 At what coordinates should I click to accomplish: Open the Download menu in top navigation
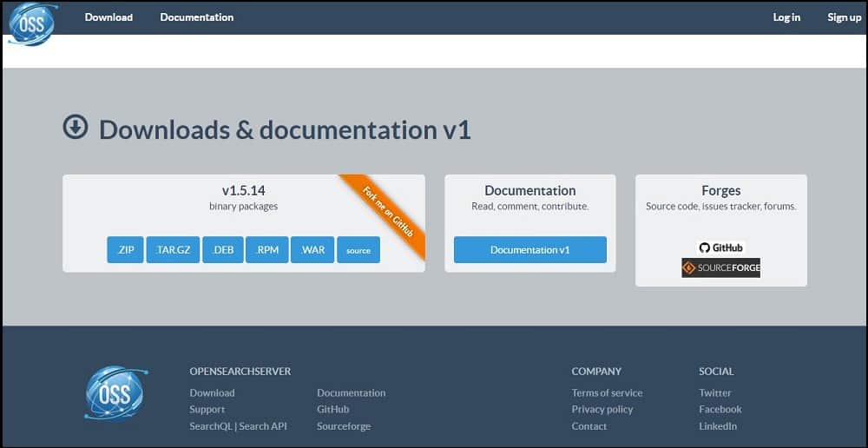pos(108,17)
